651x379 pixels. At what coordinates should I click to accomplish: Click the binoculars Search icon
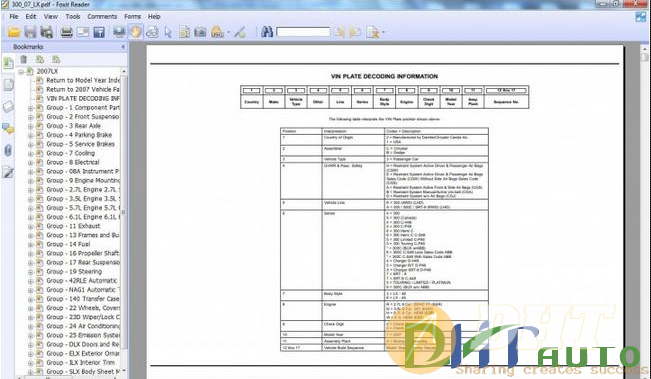click(x=267, y=32)
